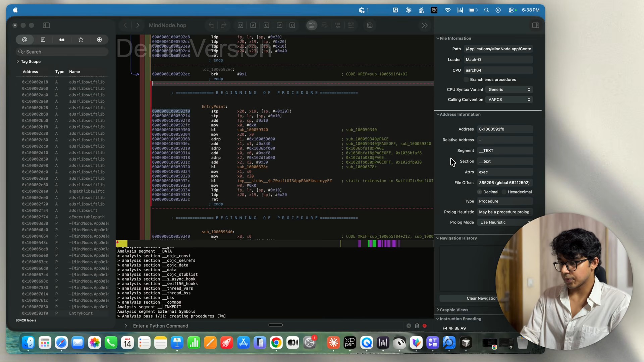Open the Wi-Fi menu bar item
Viewport: 644px width, 362px height.
[x=447, y=10]
